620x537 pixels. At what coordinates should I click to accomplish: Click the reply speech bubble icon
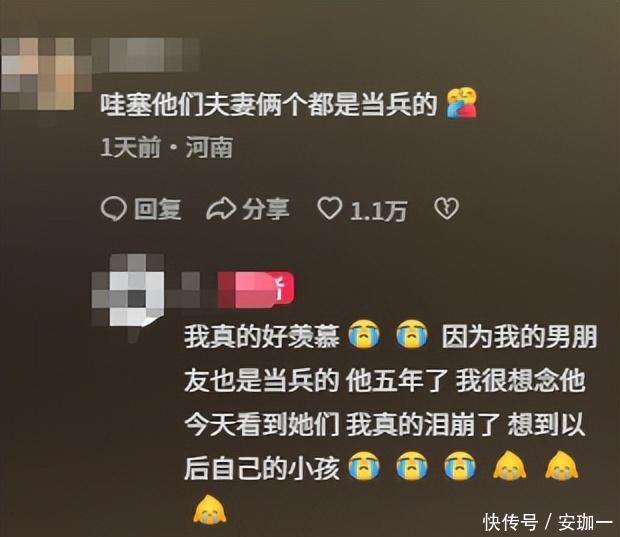pyautogui.click(x=114, y=209)
